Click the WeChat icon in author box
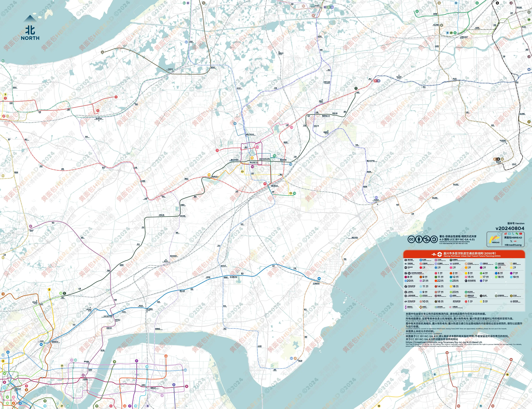 click(517, 234)
